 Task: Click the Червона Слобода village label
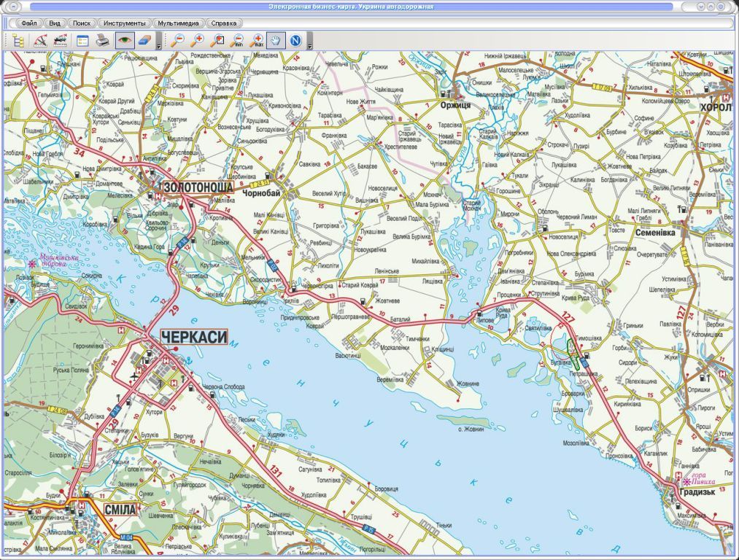point(223,387)
